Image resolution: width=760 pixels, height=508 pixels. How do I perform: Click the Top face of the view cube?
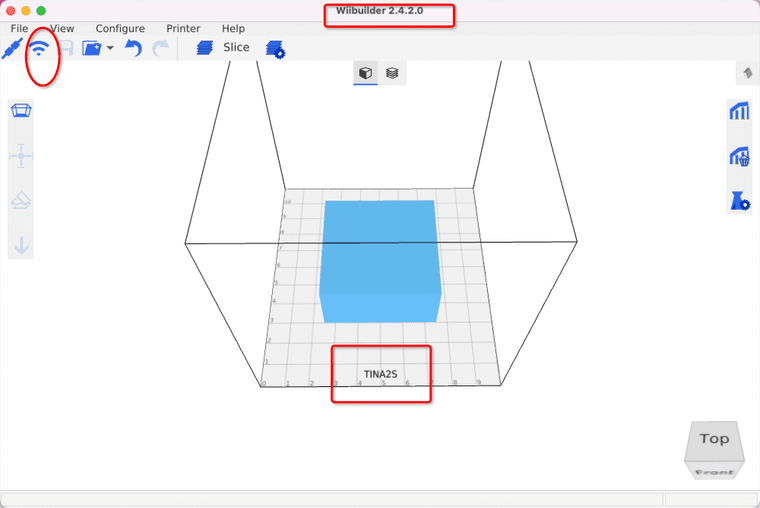click(x=714, y=439)
